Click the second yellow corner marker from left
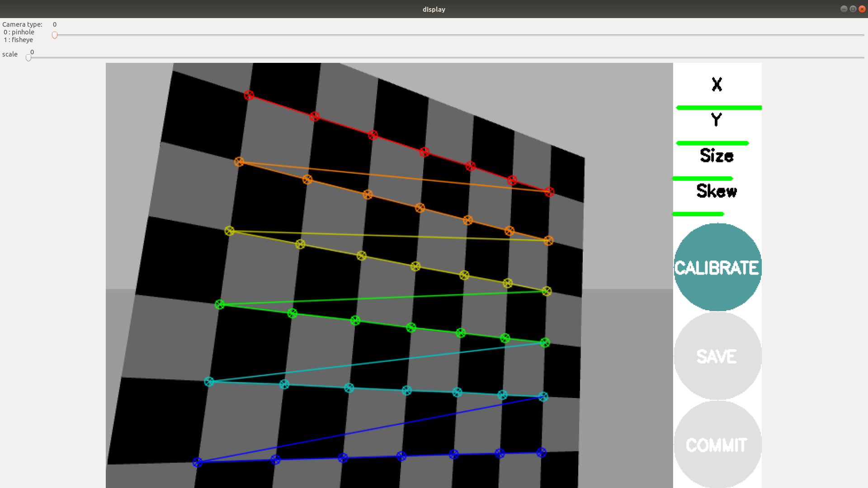 click(300, 244)
